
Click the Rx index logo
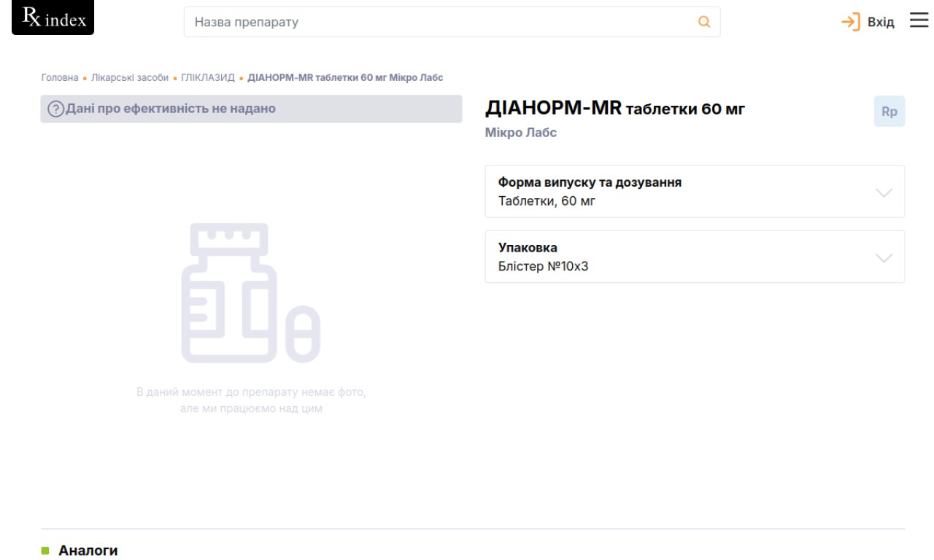tap(53, 19)
